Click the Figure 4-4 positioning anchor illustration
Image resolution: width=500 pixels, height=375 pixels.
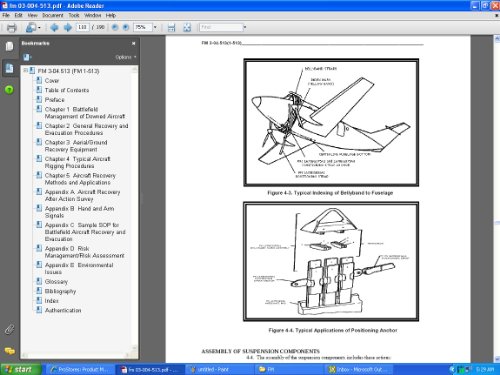coord(331,261)
